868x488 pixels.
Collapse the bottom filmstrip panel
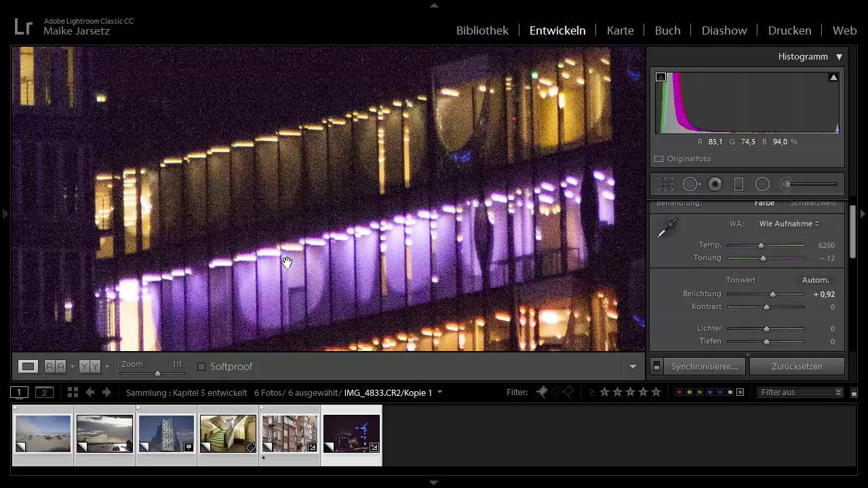[x=434, y=483]
